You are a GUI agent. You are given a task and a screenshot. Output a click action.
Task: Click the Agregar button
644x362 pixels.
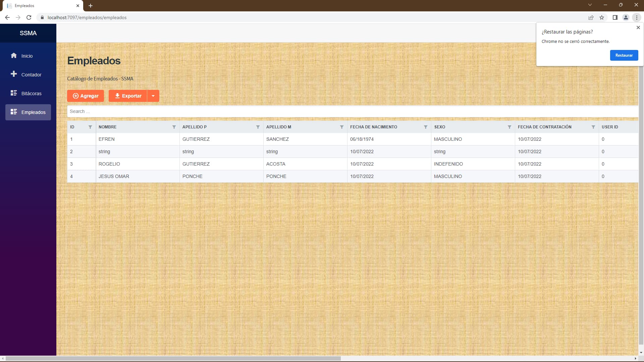(x=86, y=96)
